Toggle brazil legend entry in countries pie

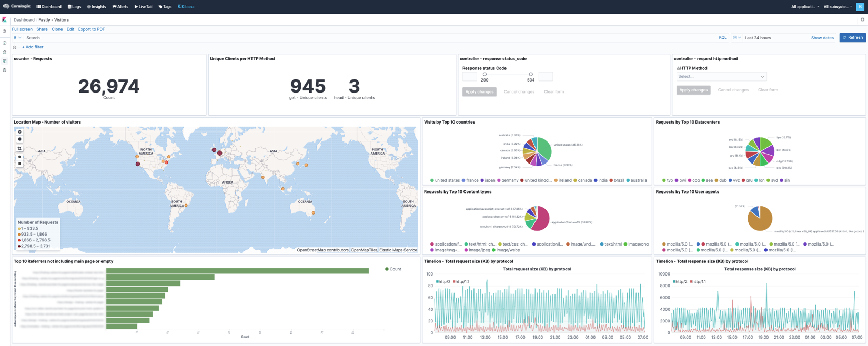617,180
